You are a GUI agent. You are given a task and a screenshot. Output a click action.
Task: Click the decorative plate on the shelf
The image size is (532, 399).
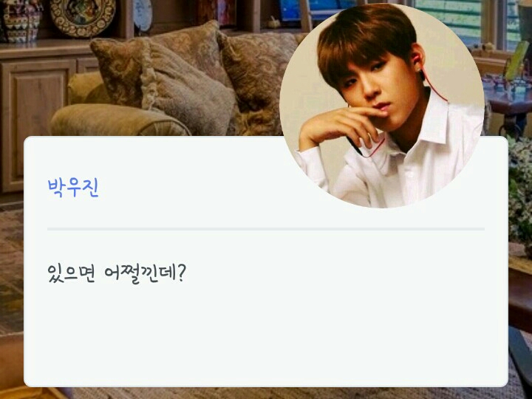coord(83,16)
